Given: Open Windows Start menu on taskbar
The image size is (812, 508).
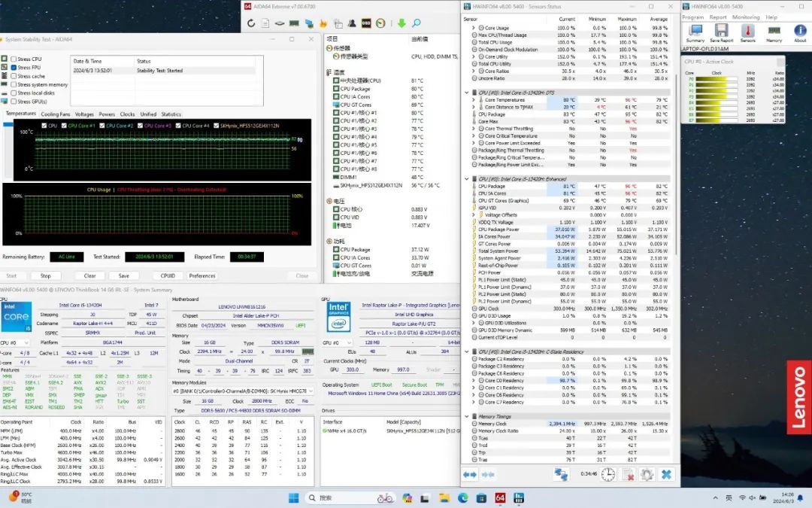Looking at the screenshot, I should click(x=293, y=498).
